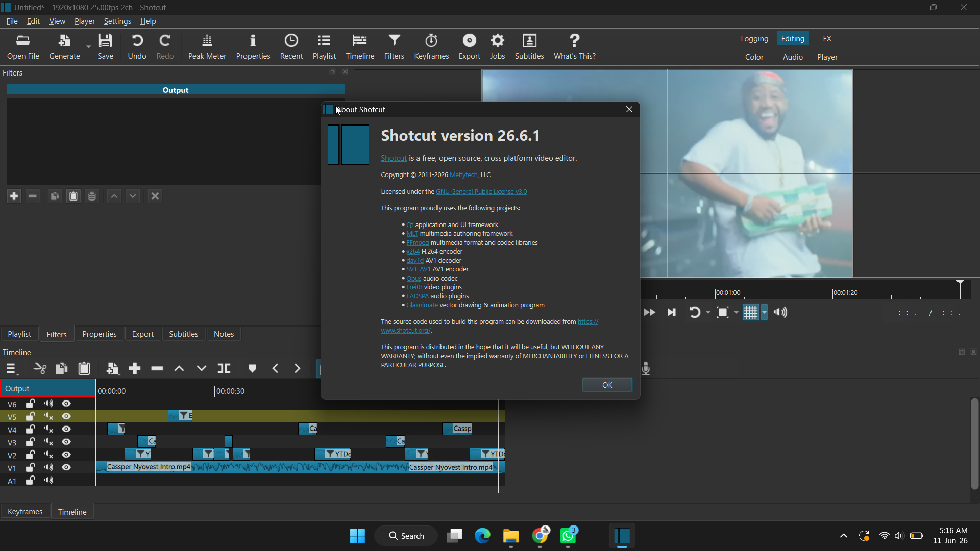Split clip at playhead
This screenshot has width=980, height=551.
click(x=224, y=369)
